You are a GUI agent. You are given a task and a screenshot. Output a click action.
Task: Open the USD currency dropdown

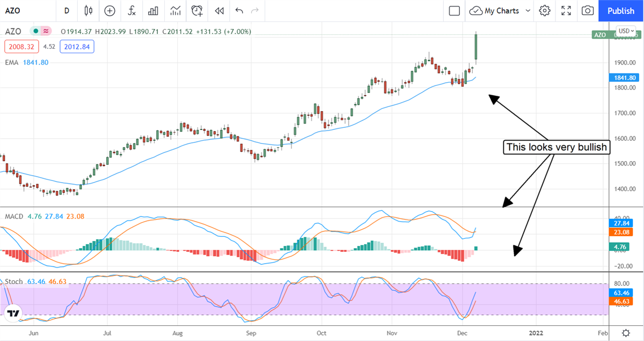[626, 31]
